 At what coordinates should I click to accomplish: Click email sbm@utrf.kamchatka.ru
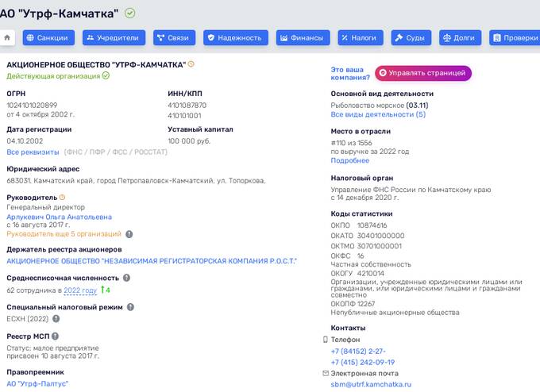tap(371, 384)
